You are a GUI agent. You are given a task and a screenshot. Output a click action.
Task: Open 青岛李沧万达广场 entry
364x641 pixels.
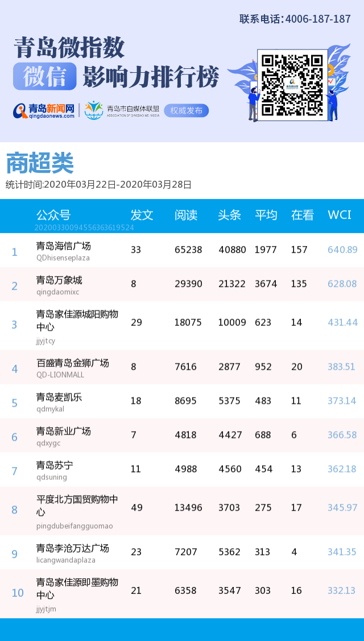click(72, 548)
